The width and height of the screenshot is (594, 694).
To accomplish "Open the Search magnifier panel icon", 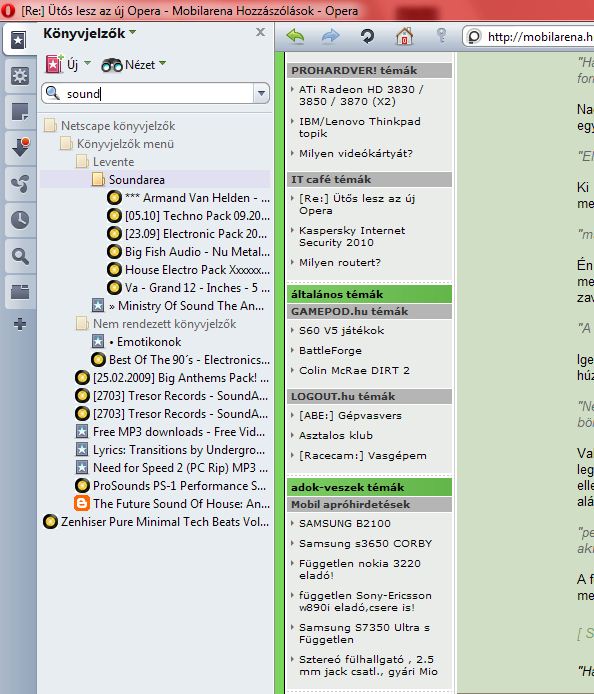I will pos(20,256).
